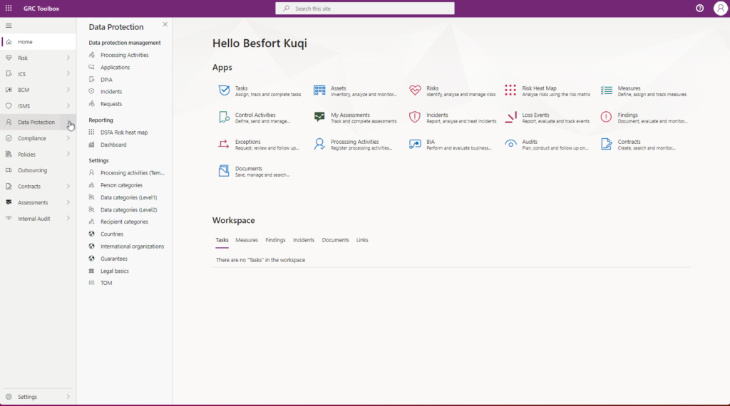Go to Home in the sidebar
Image resolution: width=730 pixels, height=406 pixels.
pyautogui.click(x=38, y=42)
